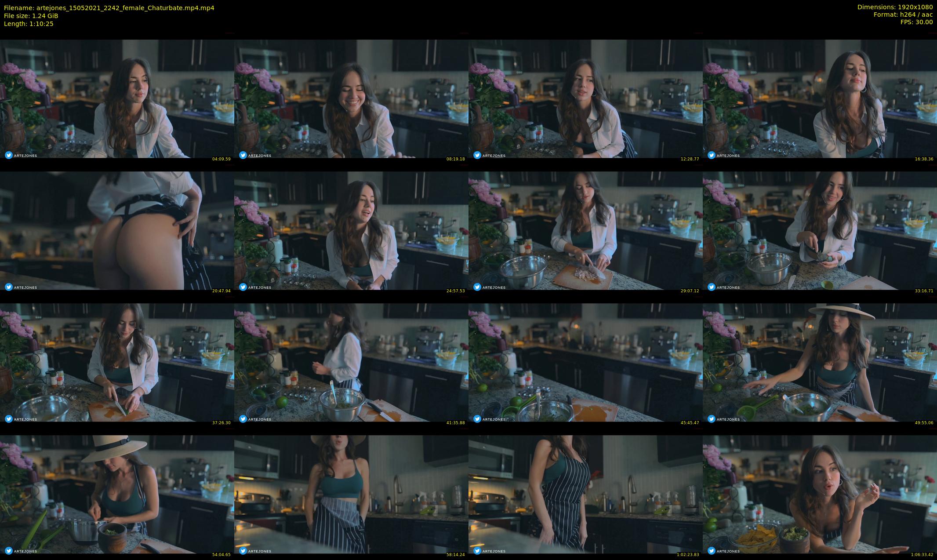Screen dimensions: 937x560
Task: Select the frame stamped 24:57.53
Action: 351,231
